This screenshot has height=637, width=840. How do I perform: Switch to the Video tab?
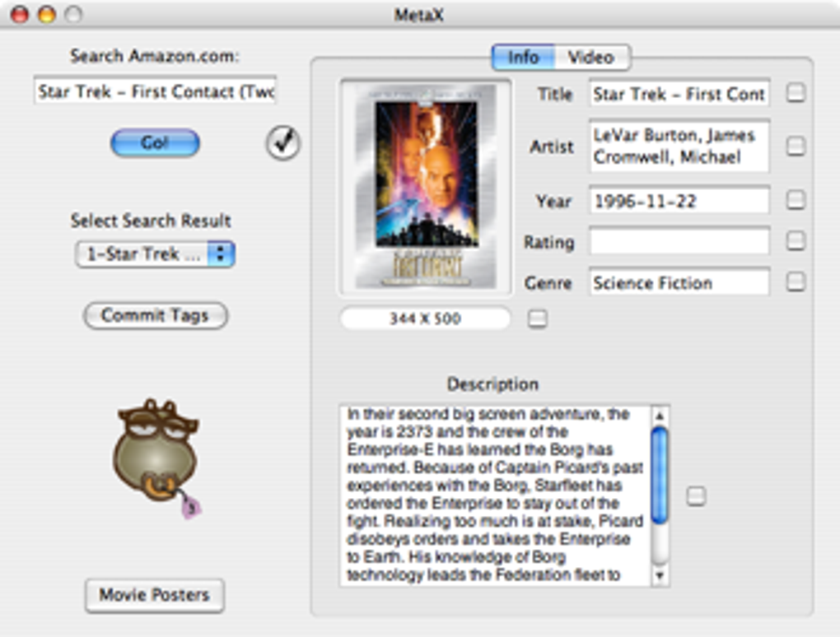[x=592, y=58]
